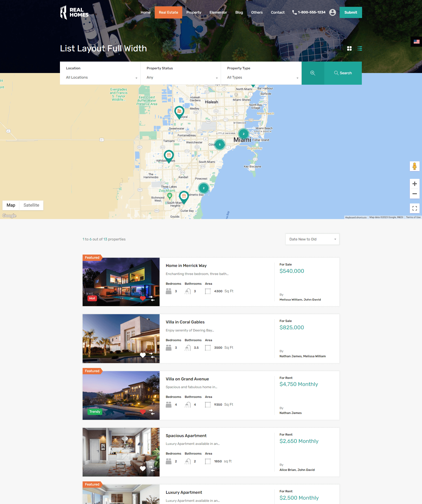Switch map to Satellite view
The width and height of the screenshot is (422, 504).
click(x=31, y=205)
